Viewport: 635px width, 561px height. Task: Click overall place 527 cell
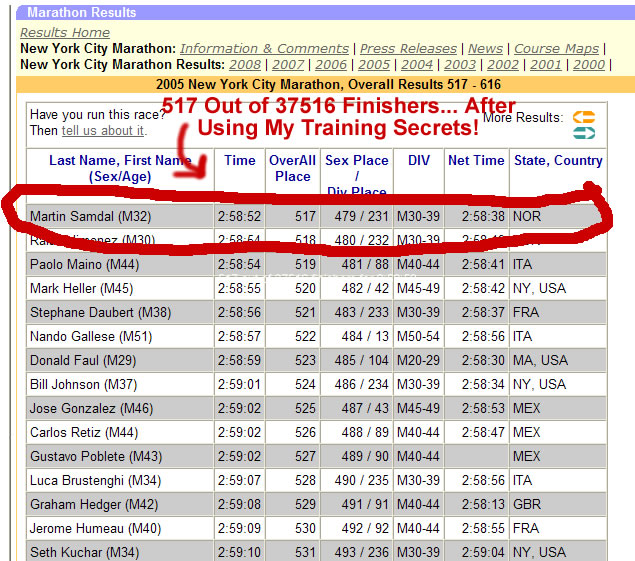[293, 456]
